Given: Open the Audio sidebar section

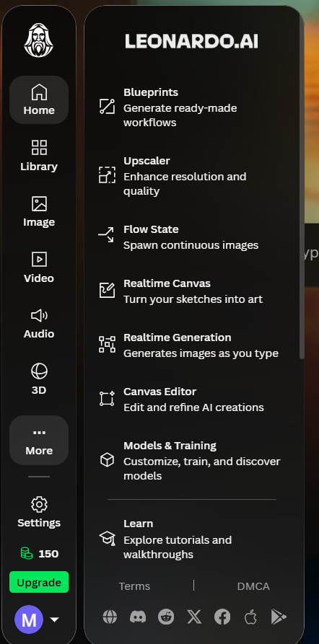Looking at the screenshot, I should click(39, 323).
